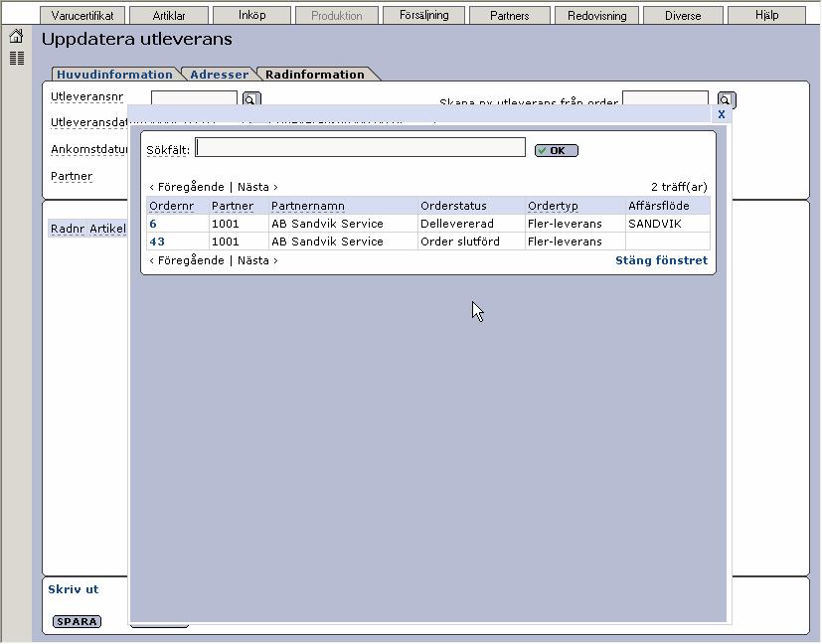Confirm search with the OK button
The width and height of the screenshot is (822, 644).
pos(557,151)
